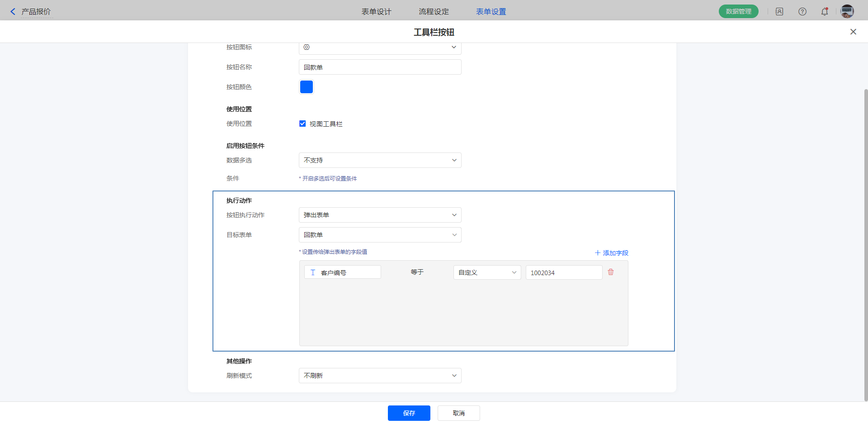
Task: Open the 刷新模式 dropdown showing 不刷新
Action: 380,376
